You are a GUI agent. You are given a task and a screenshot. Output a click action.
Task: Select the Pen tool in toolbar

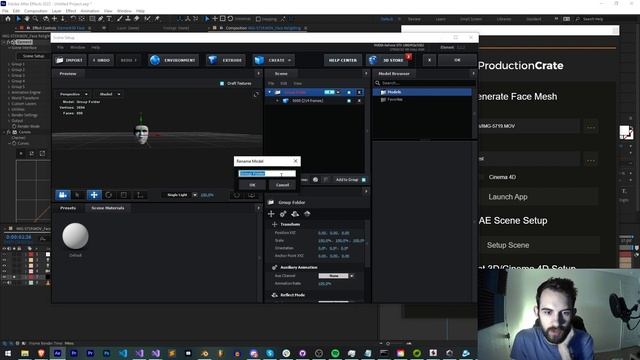click(100, 19)
